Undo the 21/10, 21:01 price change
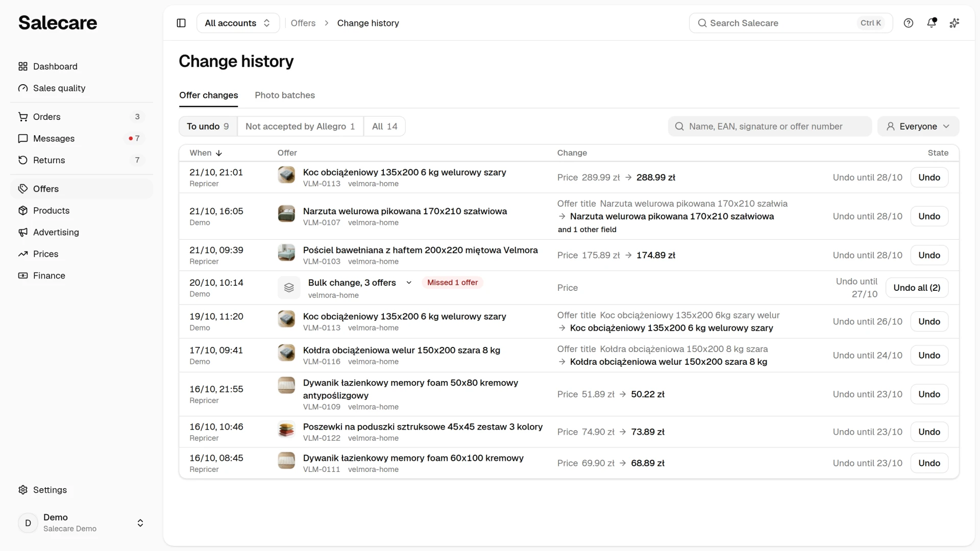 [x=929, y=178]
